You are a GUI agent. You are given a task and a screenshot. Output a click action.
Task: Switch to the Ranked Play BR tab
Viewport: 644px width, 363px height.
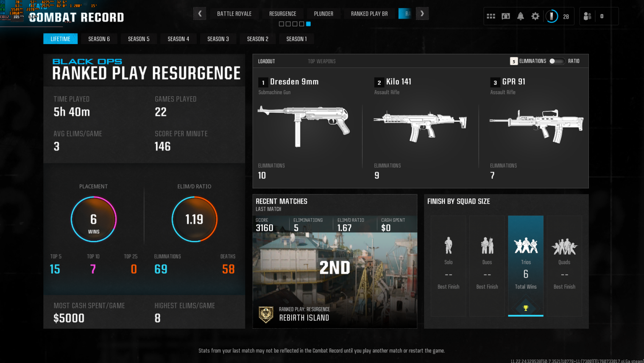pyautogui.click(x=369, y=14)
